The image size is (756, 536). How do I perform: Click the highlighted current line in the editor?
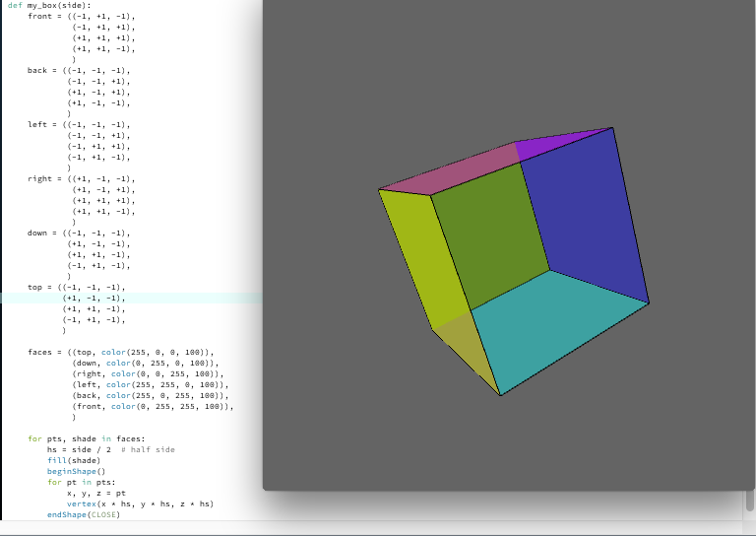click(x=128, y=298)
